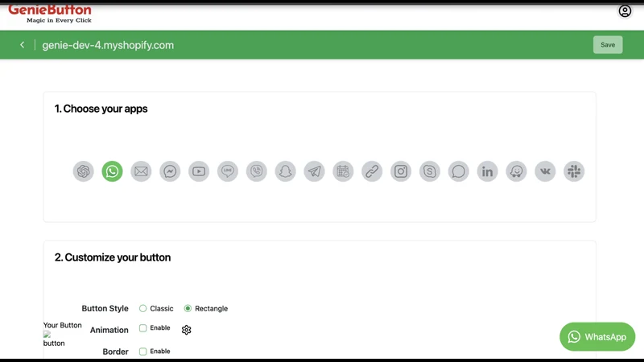This screenshot has width=644, height=362.
Task: Click the '2. Customize your button' heading
Action: 113,257
